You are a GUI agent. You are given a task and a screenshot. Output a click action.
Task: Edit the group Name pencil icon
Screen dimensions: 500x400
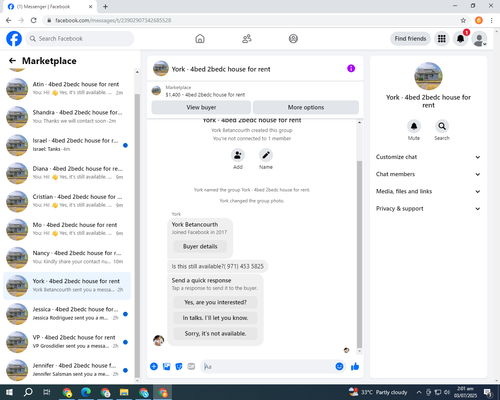266,155
